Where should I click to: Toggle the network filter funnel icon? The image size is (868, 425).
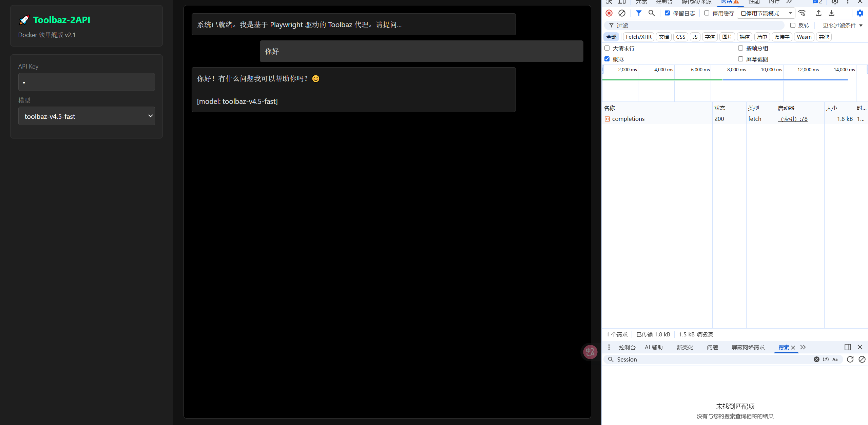(x=639, y=13)
